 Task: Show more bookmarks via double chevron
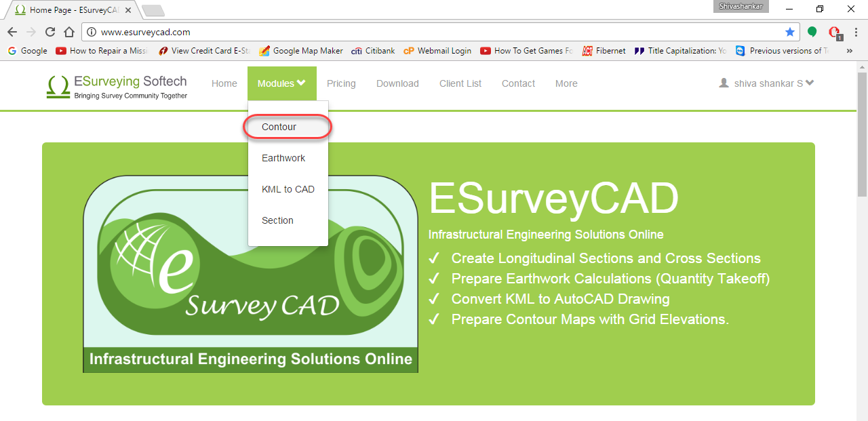tap(850, 51)
